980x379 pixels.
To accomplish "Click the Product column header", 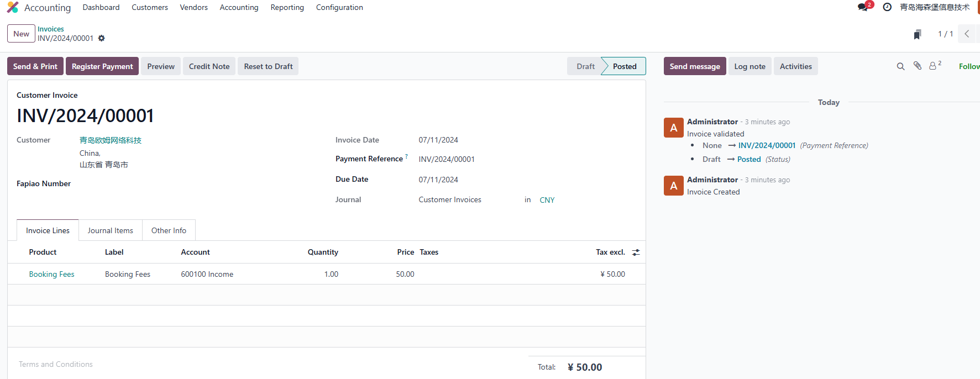I will point(43,252).
